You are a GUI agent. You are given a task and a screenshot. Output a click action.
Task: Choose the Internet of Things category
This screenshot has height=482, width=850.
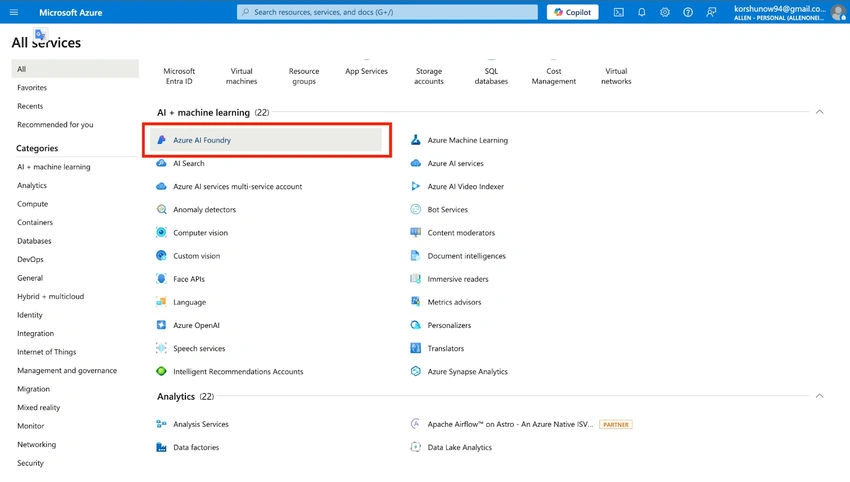[47, 352]
